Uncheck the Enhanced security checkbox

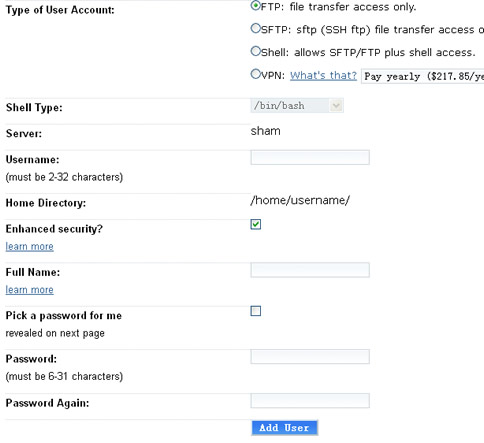tap(256, 224)
